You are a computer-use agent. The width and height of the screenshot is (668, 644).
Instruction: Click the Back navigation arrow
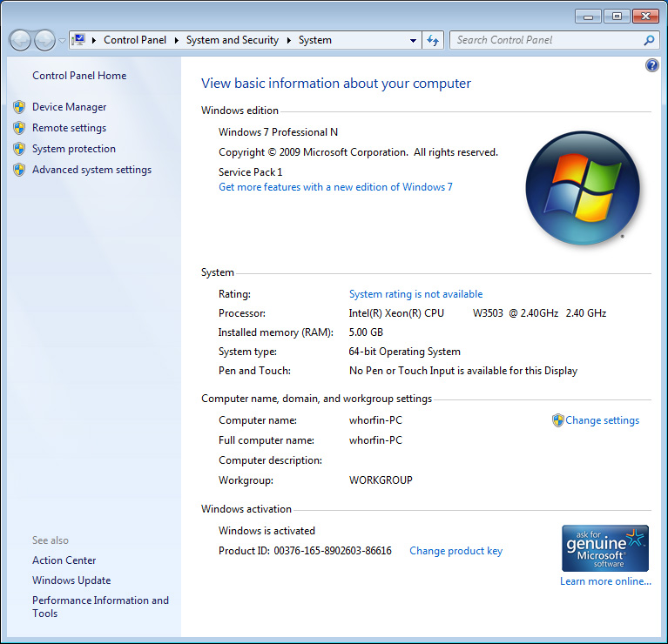[x=20, y=40]
